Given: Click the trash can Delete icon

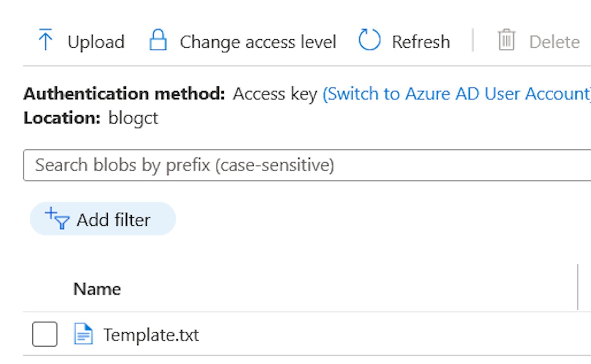Looking at the screenshot, I should pos(506,40).
